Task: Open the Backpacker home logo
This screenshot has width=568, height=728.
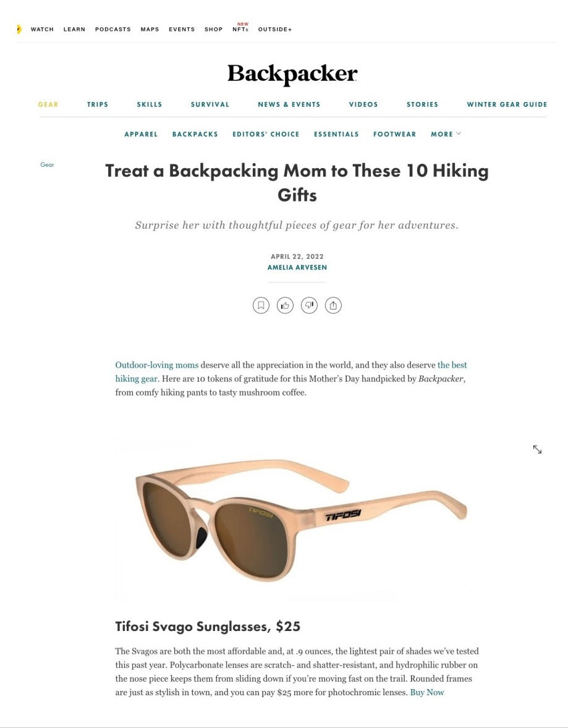Action: [292, 74]
